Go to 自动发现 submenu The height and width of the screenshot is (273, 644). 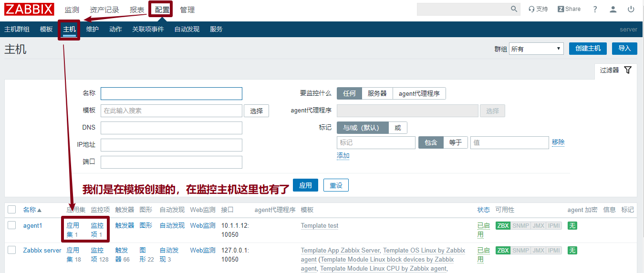point(187,29)
